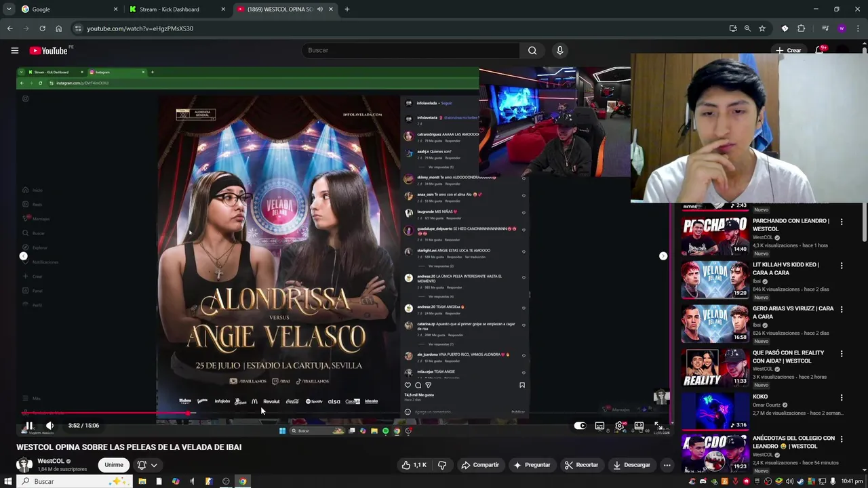This screenshot has width=868, height=488.
Task: Enter fullscreen on the video player
Action: [658, 426]
